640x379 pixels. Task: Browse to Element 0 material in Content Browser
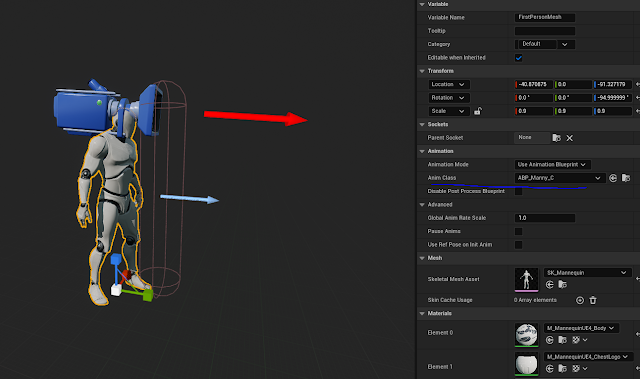click(x=562, y=340)
